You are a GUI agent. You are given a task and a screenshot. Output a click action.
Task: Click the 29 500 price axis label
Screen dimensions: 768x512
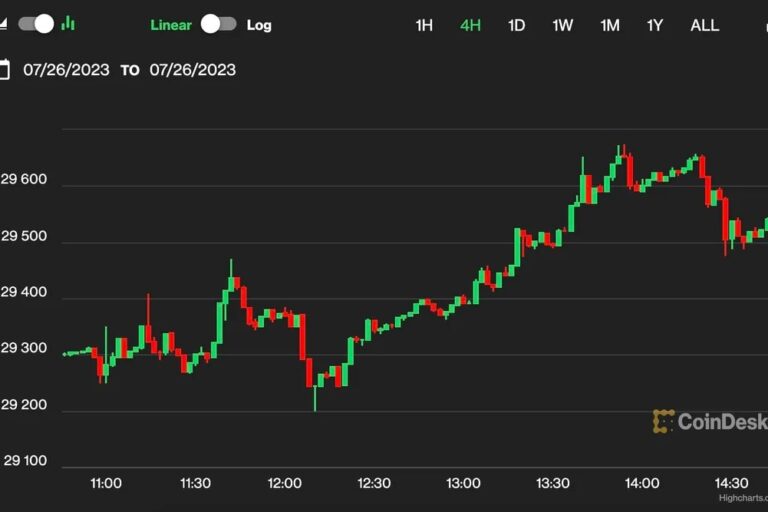pos(24,236)
